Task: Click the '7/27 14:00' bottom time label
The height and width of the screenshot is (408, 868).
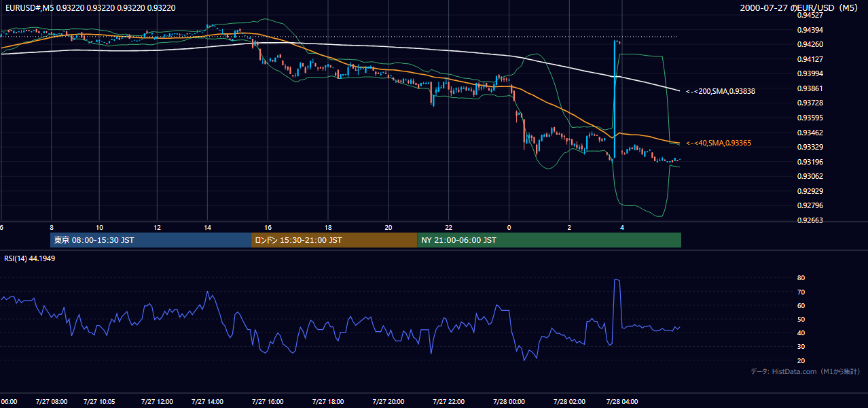Action: tap(208, 402)
